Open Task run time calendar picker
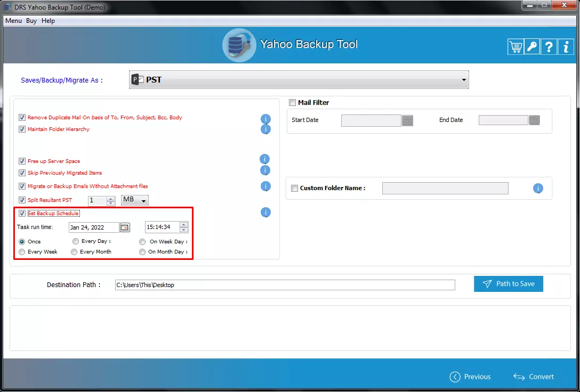The width and height of the screenshot is (580, 392). [x=125, y=227]
